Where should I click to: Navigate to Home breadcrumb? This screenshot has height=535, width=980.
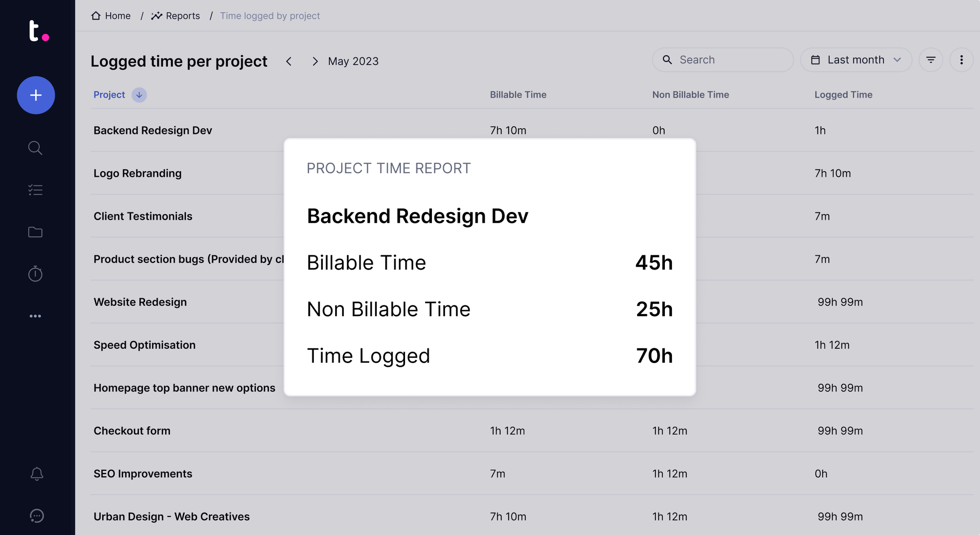click(x=117, y=16)
